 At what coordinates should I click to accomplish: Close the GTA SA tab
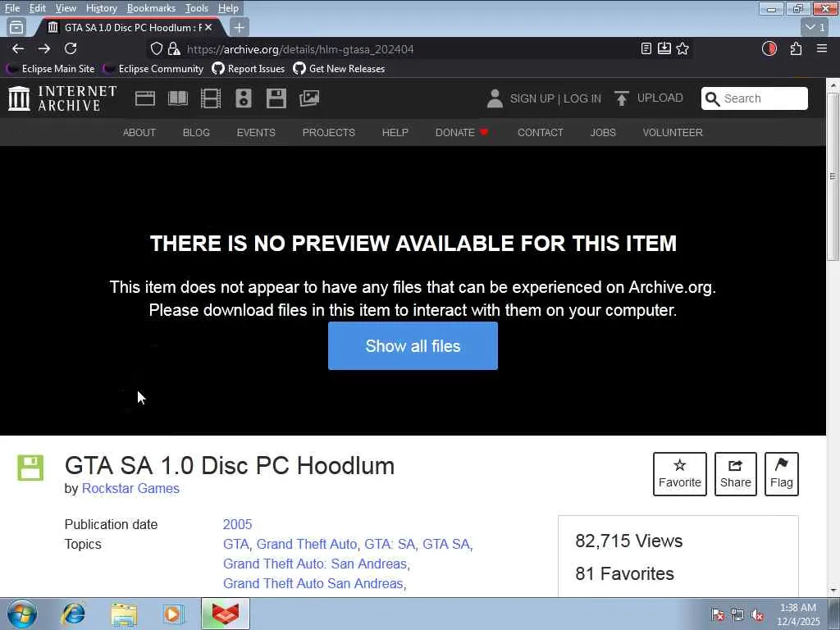[208, 27]
